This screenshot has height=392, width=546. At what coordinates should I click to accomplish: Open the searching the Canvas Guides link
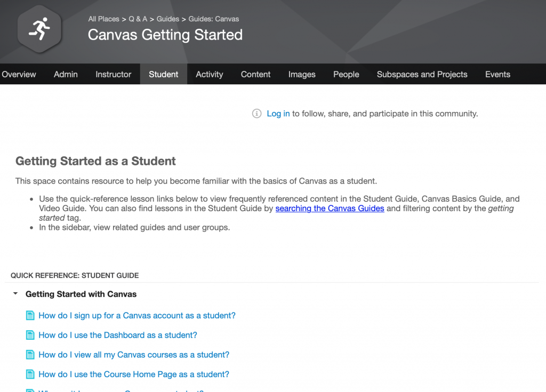330,209
